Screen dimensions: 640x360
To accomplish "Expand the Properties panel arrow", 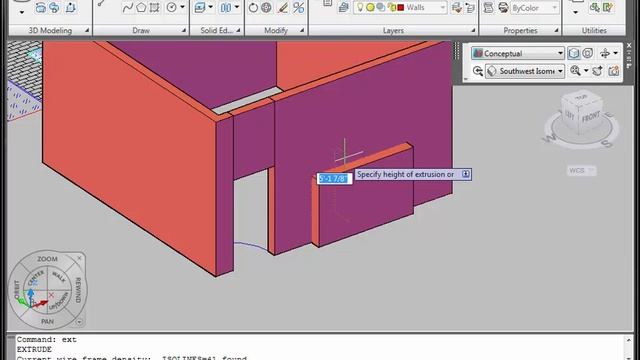I will click(556, 30).
